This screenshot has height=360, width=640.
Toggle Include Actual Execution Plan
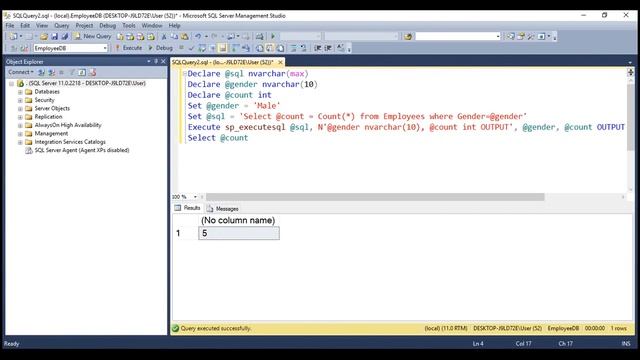pos(235,48)
